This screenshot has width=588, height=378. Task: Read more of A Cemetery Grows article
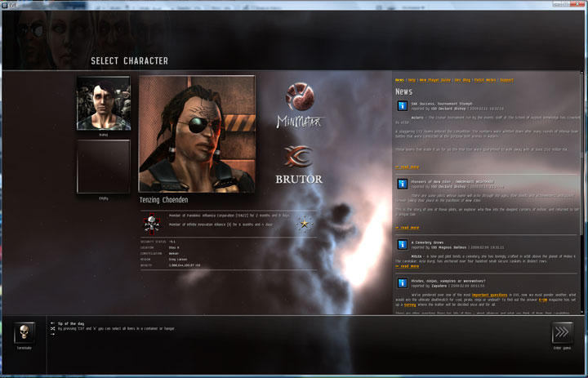point(408,266)
